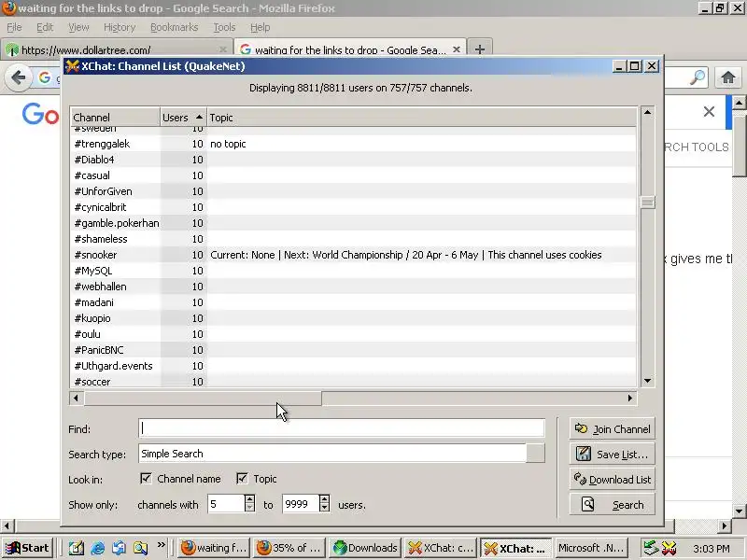
Task: Click the Download List button
Action: click(x=613, y=480)
